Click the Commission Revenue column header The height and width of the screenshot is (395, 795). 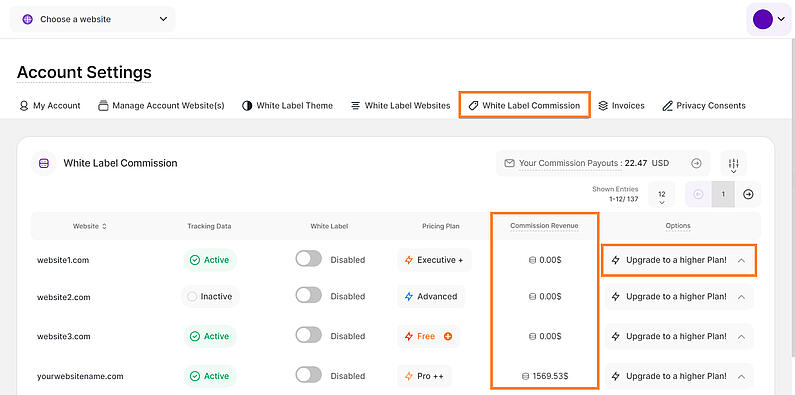544,226
